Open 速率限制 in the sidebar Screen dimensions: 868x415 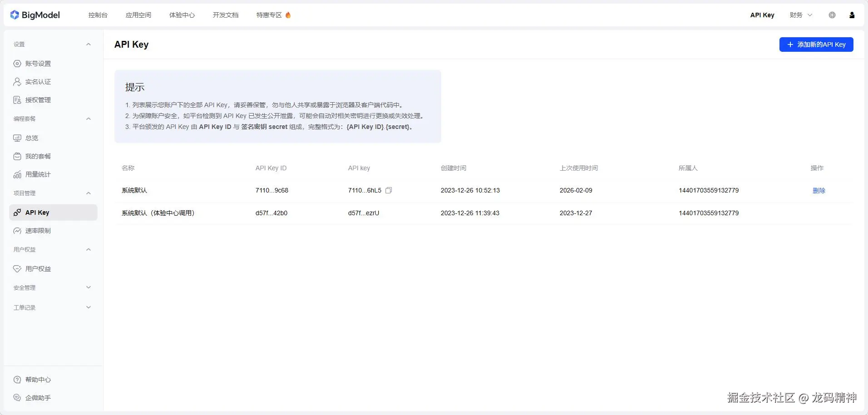point(38,231)
